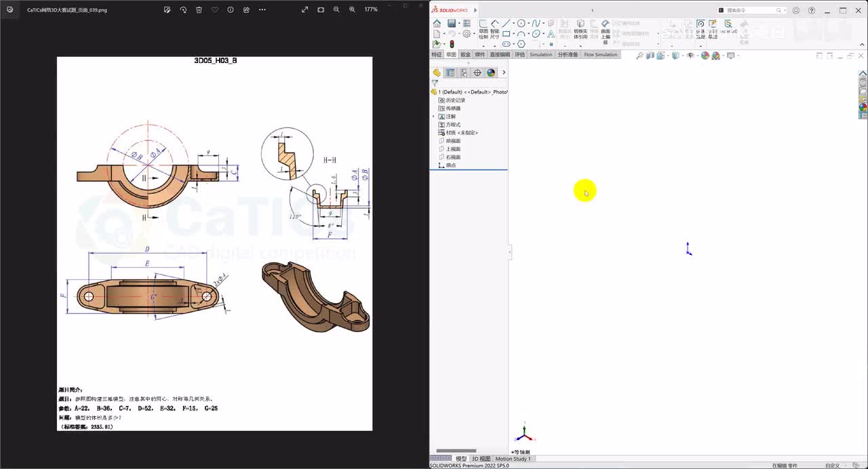The width and height of the screenshot is (868, 469).
Task: Click Convert Entities (转换实体引用)
Action: (580, 30)
